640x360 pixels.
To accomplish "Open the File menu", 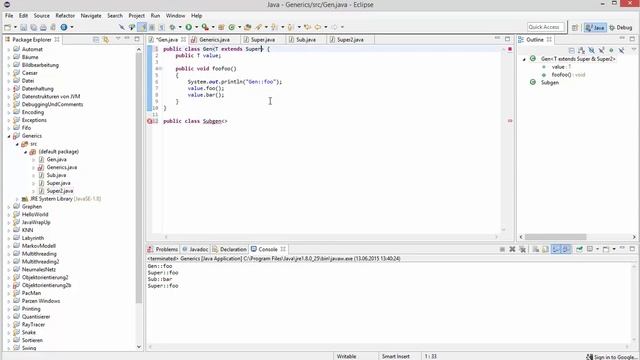I will [x=9, y=16].
